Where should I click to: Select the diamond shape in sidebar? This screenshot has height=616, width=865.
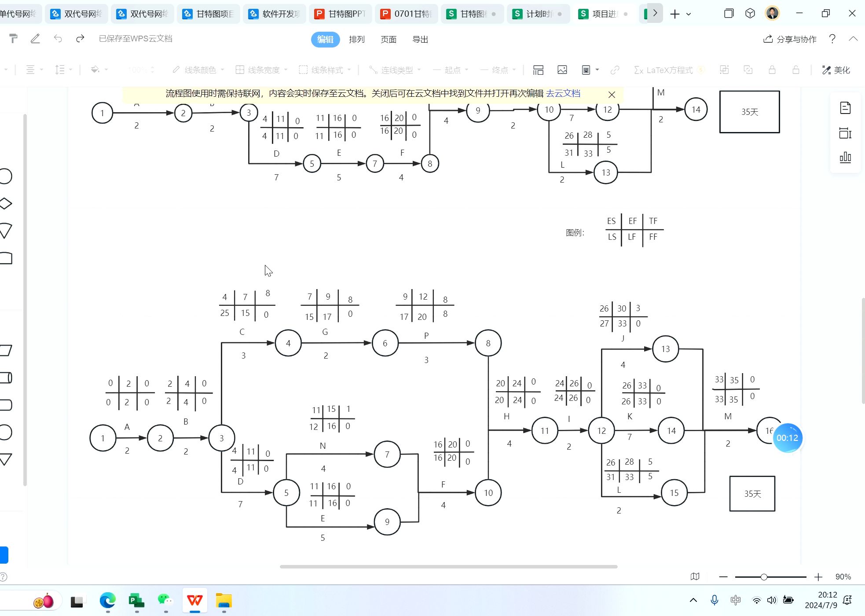click(6, 203)
